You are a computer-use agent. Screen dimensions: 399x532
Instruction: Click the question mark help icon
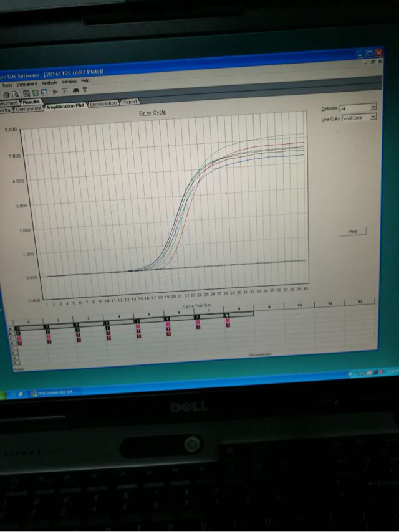(85, 90)
